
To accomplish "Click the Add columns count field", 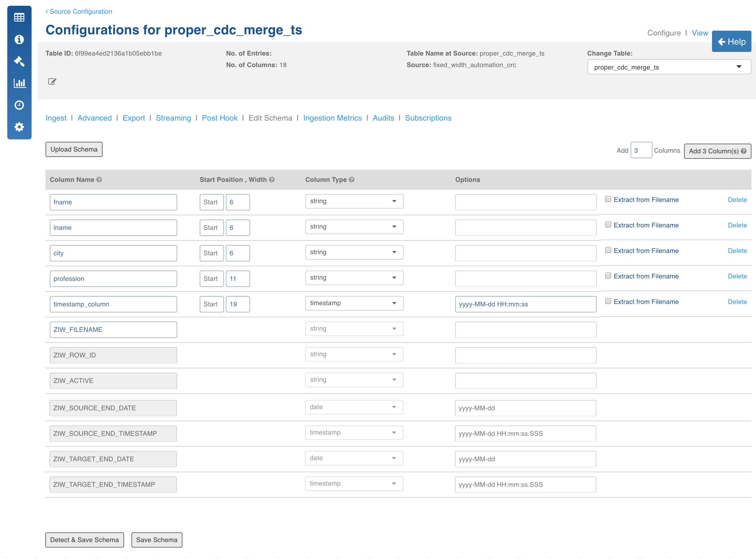I will pyautogui.click(x=641, y=150).
